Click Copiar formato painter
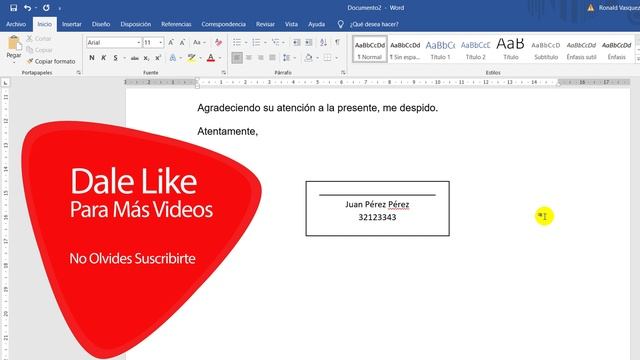This screenshot has height=360, width=640. tap(51, 61)
